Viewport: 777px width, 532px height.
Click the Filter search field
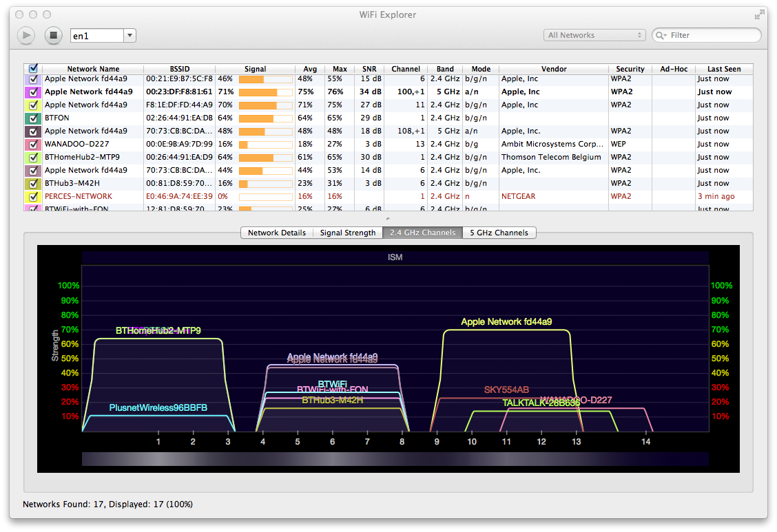(x=707, y=35)
